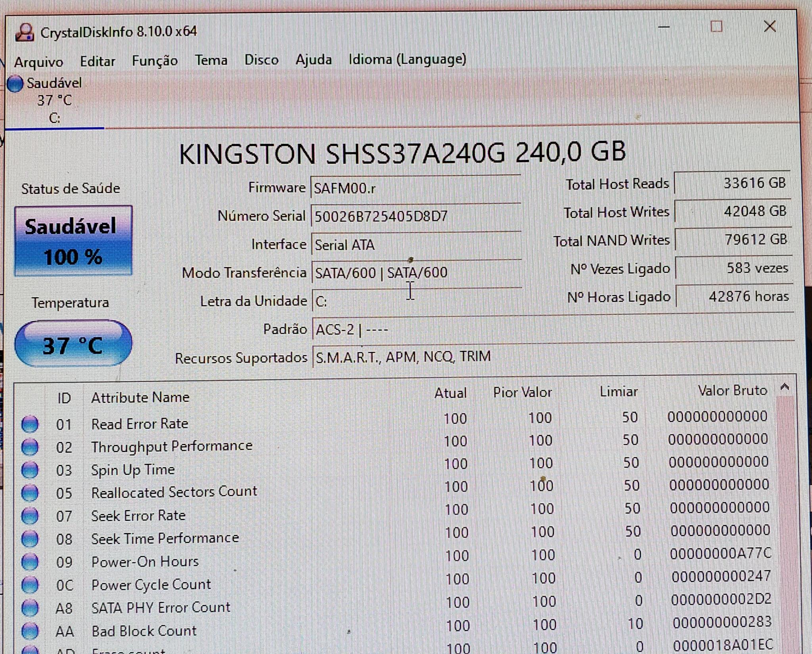Viewport: 812px width, 654px height.
Task: Click the status orb for SATA PHY Error Count
Action: pos(30,608)
